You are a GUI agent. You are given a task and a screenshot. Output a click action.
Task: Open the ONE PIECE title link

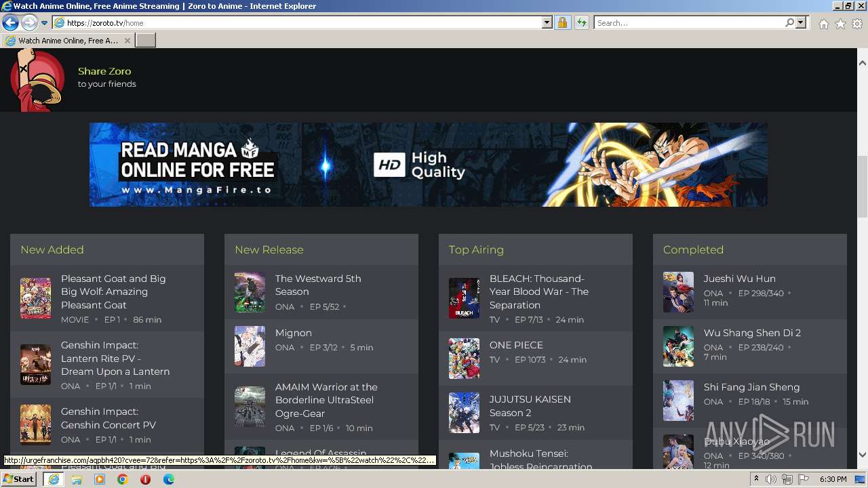pyautogui.click(x=516, y=345)
